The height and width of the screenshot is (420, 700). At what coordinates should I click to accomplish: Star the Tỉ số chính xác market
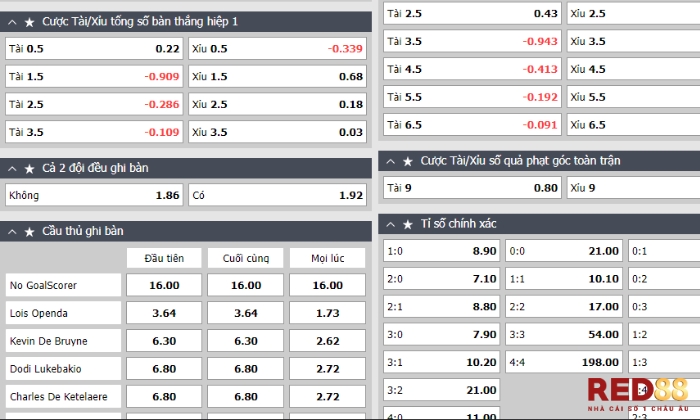(x=408, y=224)
